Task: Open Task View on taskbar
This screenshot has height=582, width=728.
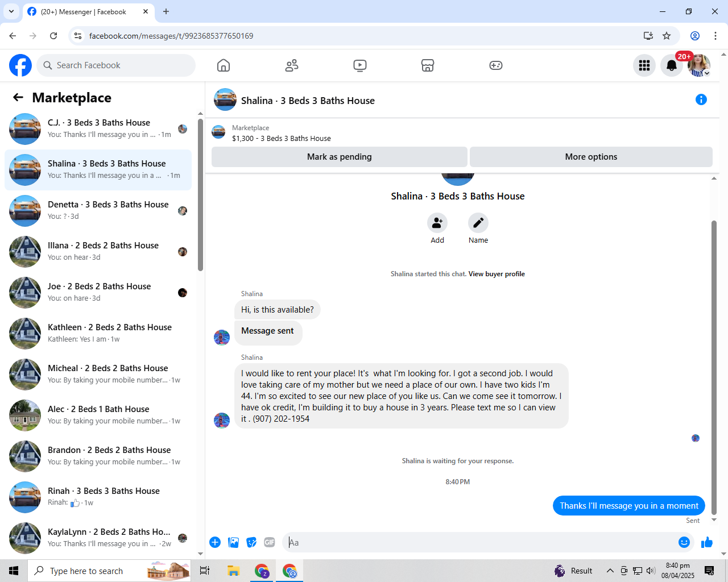Action: tap(205, 571)
